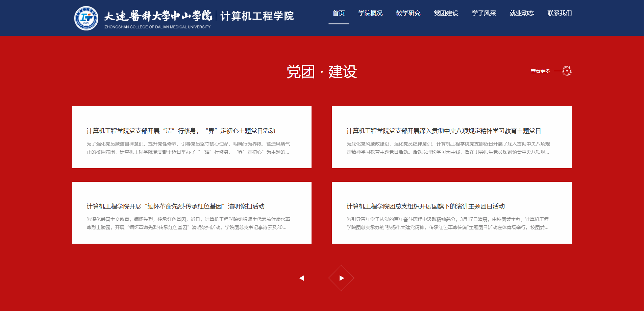This screenshot has width=644, height=311.
Task: Open article about “洁”行修身 主题党日活动
Action: [181, 131]
